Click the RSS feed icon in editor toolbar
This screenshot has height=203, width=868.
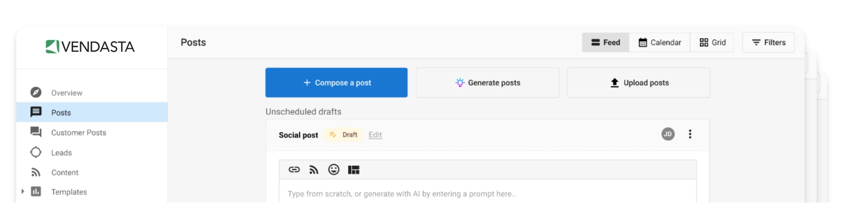point(314,170)
